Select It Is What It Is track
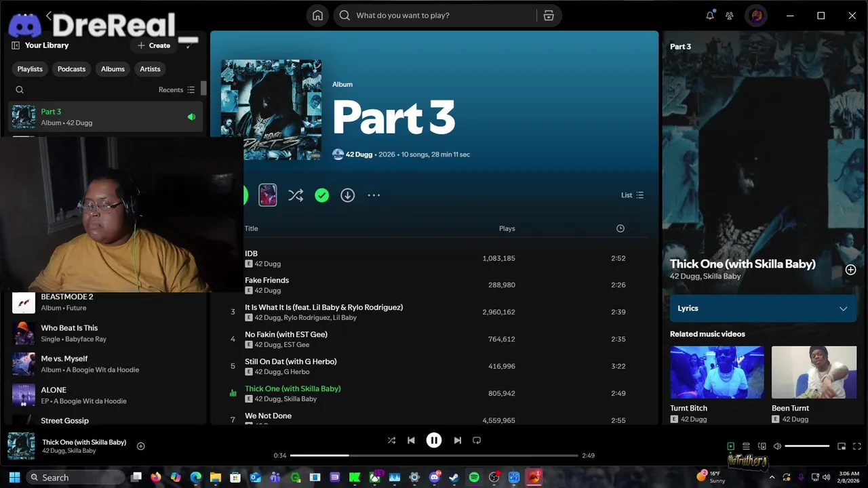The width and height of the screenshot is (868, 488). pos(434,312)
